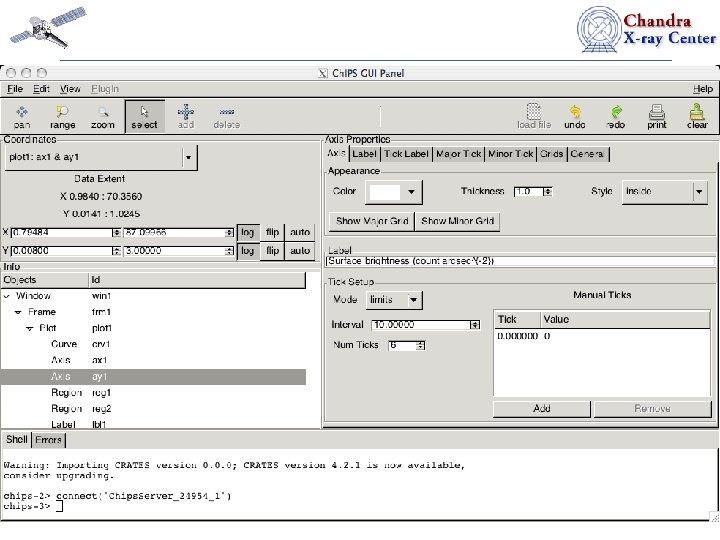This screenshot has width=720, height=540.
Task: Open the Shell tab
Action: coord(17,440)
